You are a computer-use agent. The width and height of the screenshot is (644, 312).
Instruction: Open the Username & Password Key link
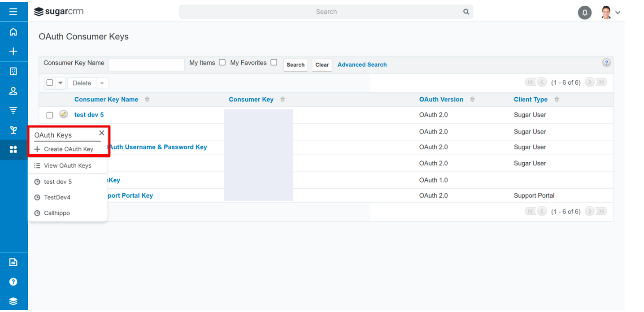pyautogui.click(x=157, y=147)
